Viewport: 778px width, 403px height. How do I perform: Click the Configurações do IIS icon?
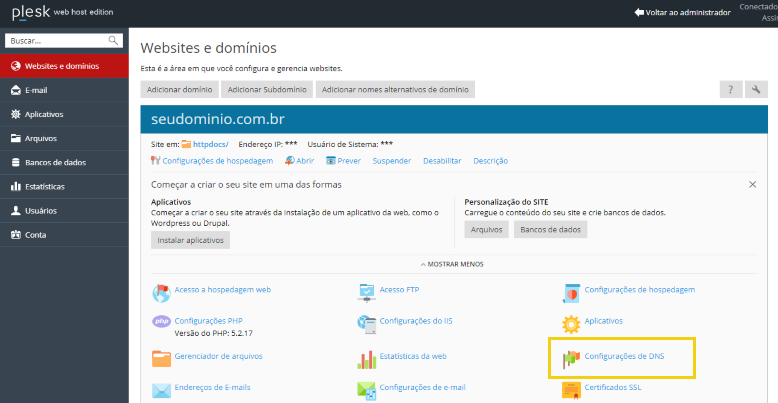366,325
